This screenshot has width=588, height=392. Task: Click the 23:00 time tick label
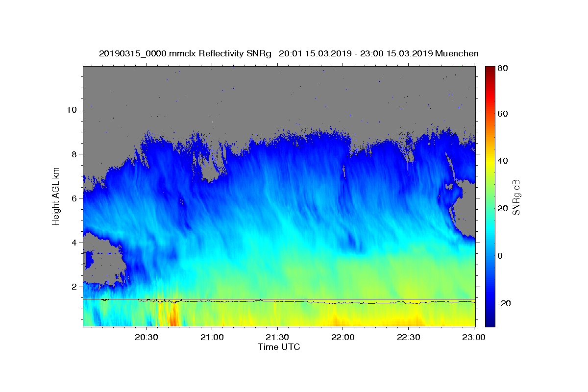tap(474, 337)
